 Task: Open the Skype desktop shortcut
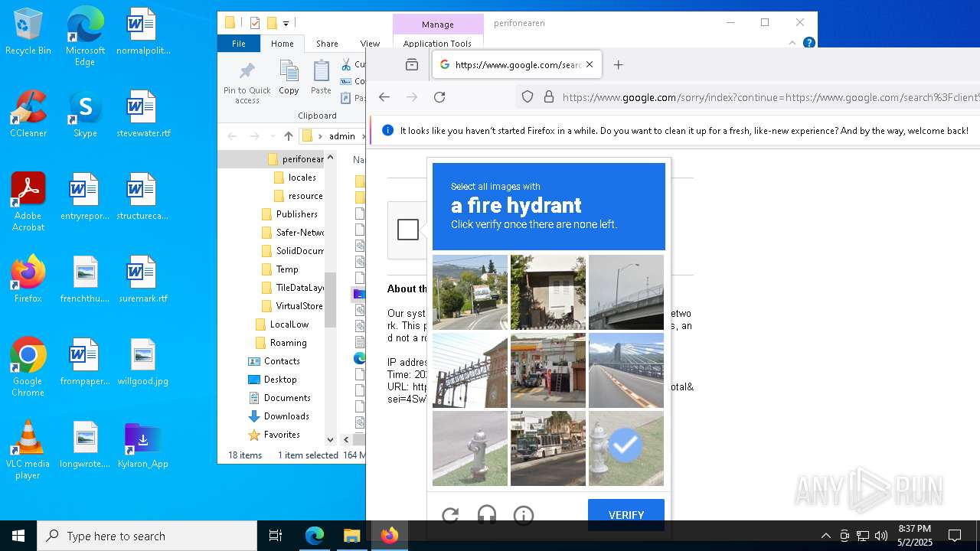(85, 114)
